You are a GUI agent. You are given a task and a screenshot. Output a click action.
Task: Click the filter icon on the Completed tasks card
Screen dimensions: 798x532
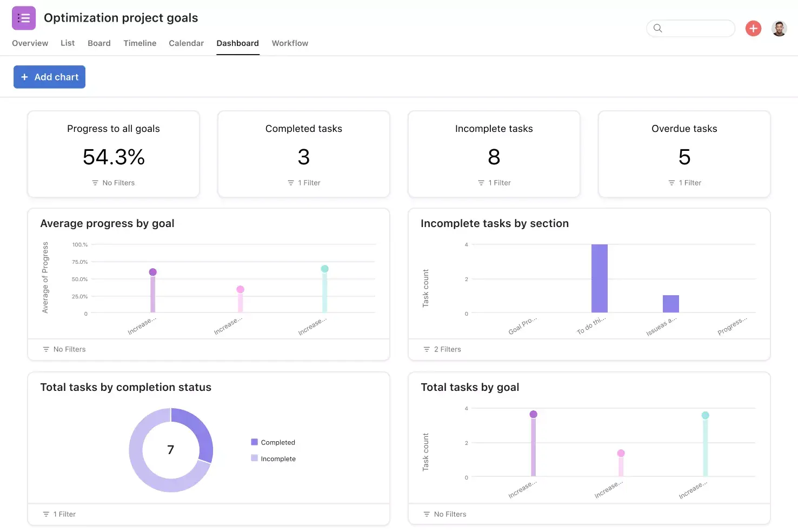[291, 183]
